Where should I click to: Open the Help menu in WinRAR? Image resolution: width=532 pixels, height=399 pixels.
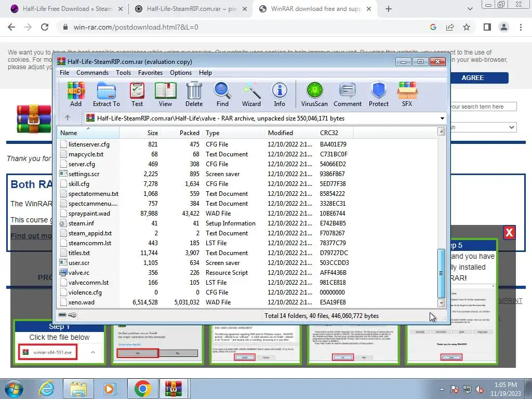[x=205, y=73]
